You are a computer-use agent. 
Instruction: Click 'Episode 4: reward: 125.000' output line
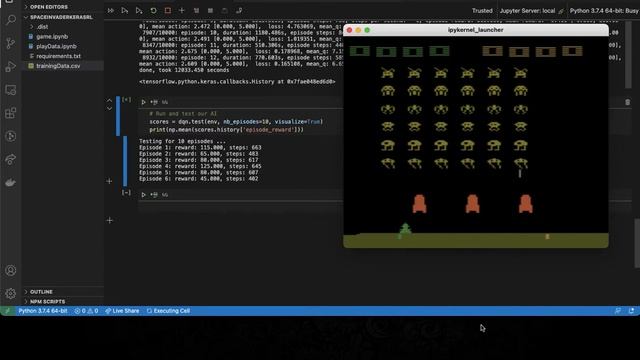pos(200,166)
